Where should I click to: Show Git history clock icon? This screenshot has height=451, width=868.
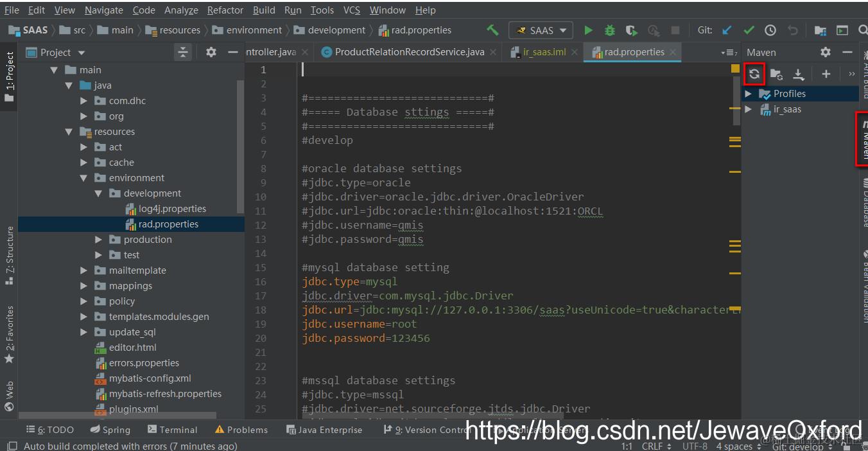pyautogui.click(x=770, y=30)
